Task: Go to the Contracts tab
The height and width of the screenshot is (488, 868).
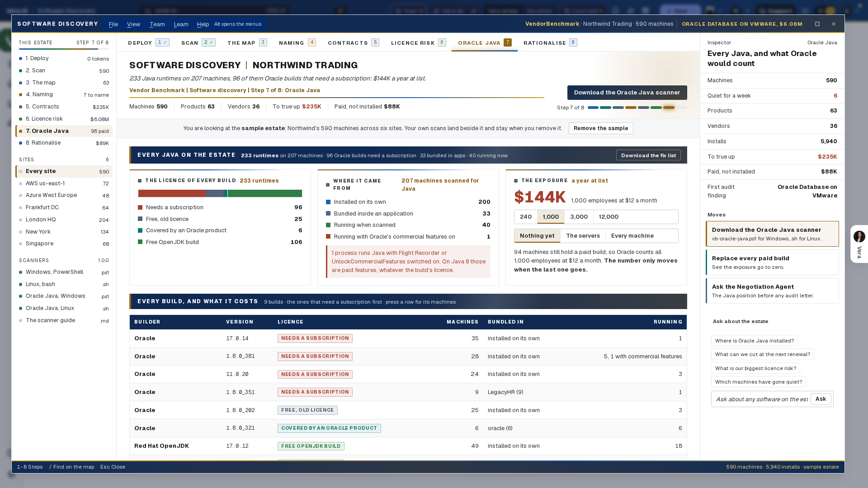Action: (x=353, y=43)
